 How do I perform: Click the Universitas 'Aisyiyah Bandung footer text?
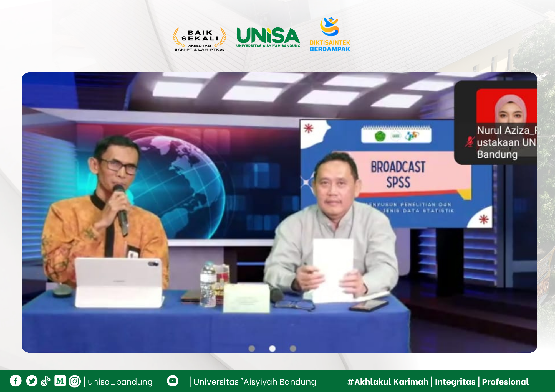pyautogui.click(x=255, y=382)
